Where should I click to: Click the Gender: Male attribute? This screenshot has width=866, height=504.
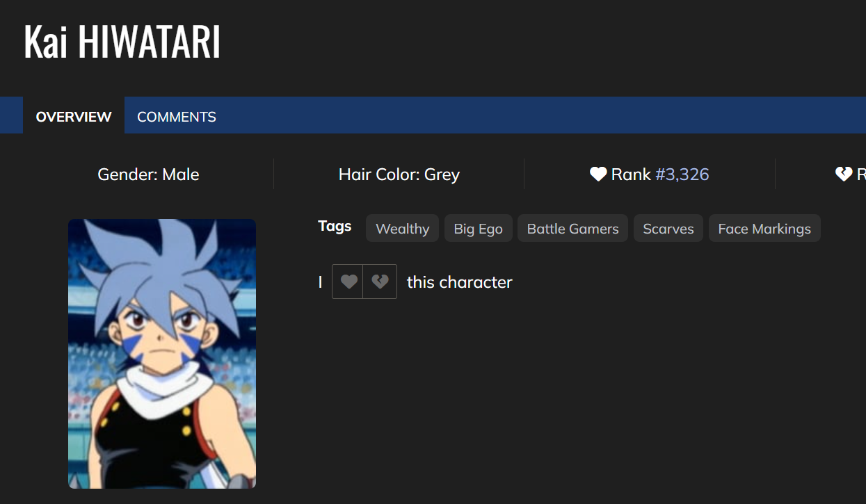148,174
